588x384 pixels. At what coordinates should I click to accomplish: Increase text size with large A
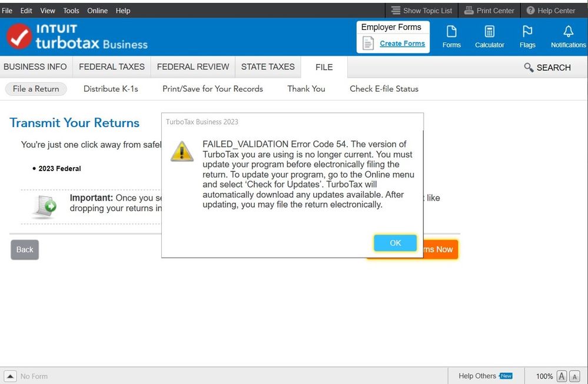click(562, 376)
